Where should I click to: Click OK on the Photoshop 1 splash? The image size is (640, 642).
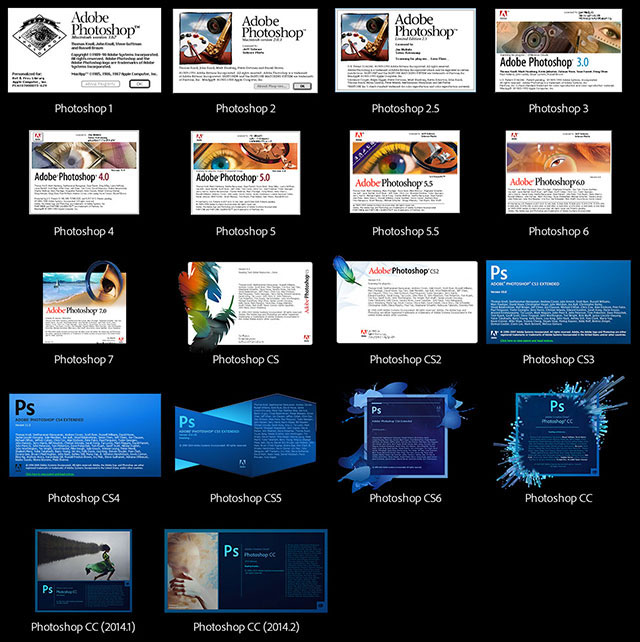(139, 84)
